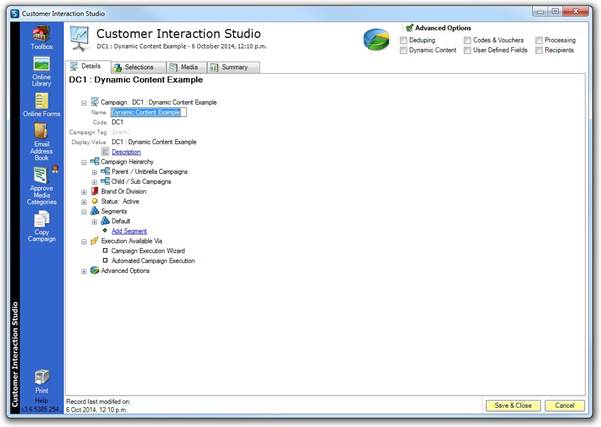
Task: Open the Description link
Action: click(x=126, y=152)
